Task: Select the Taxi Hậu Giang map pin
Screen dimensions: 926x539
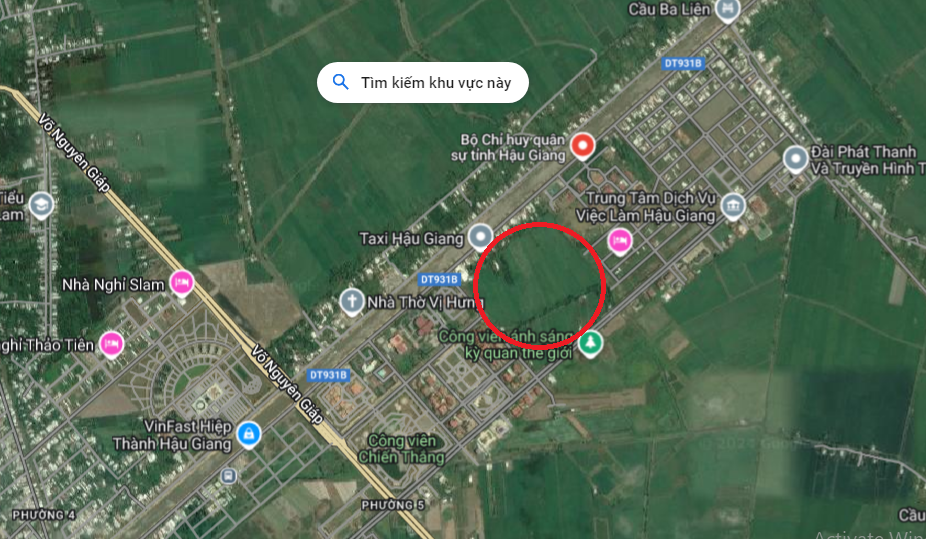Action: (481, 237)
